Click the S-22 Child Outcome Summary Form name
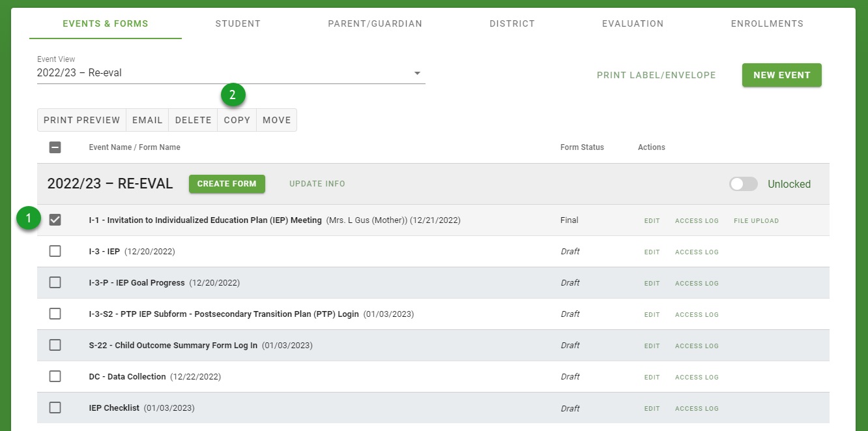The width and height of the screenshot is (868, 431). [173, 346]
